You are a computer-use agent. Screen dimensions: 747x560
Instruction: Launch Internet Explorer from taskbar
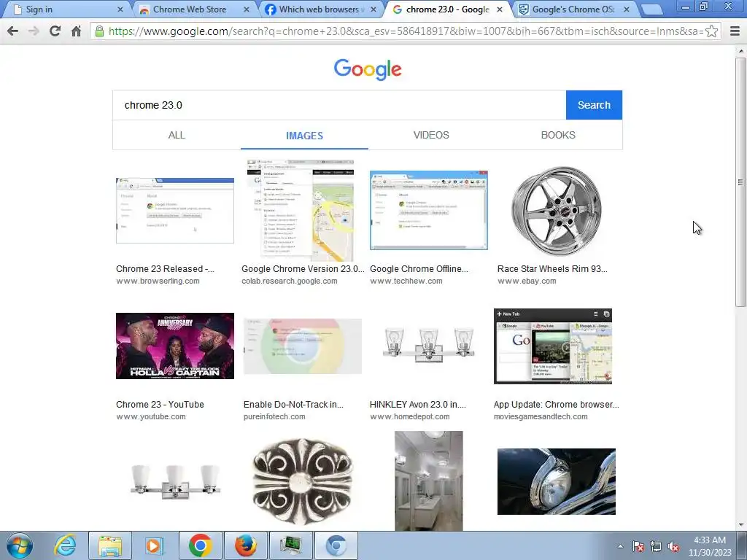pyautogui.click(x=65, y=545)
